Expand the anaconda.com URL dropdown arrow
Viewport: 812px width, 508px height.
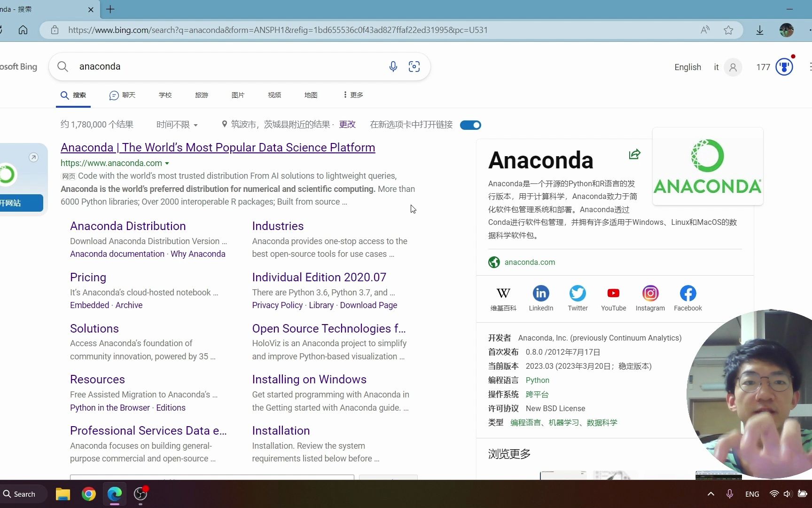pyautogui.click(x=167, y=163)
